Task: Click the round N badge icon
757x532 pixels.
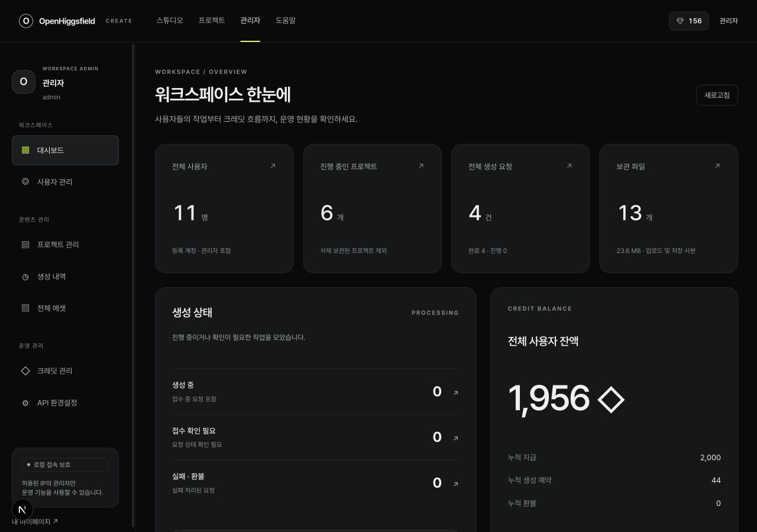Action: coord(22,510)
